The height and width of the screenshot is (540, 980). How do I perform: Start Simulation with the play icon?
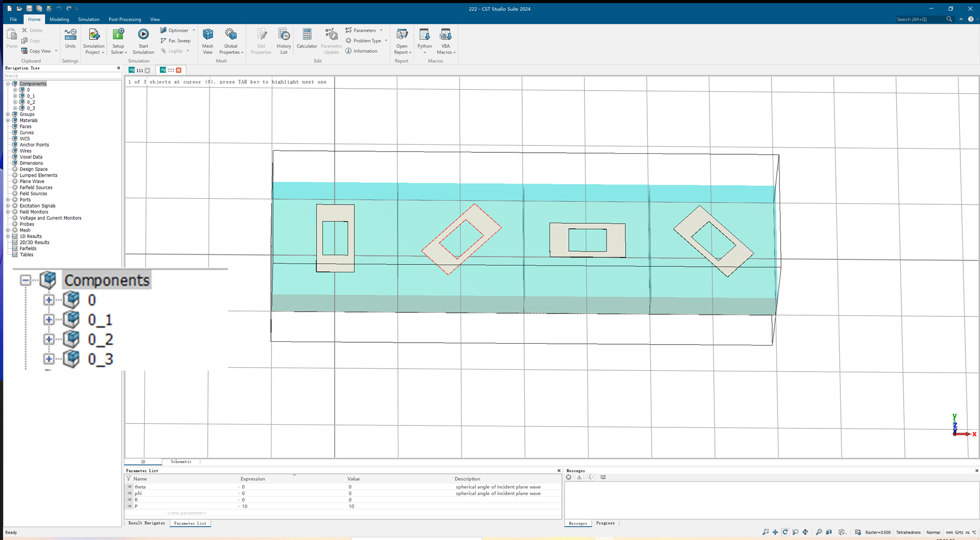tap(143, 34)
